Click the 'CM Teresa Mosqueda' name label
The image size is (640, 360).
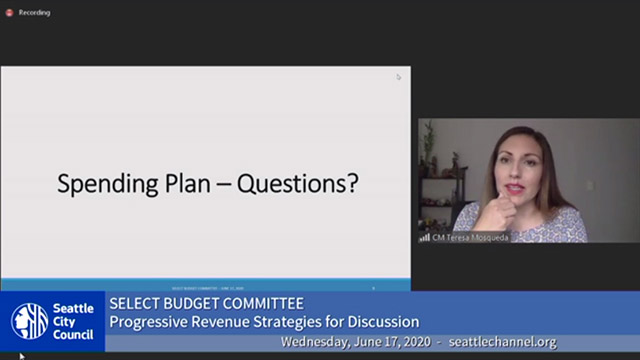(x=470, y=238)
